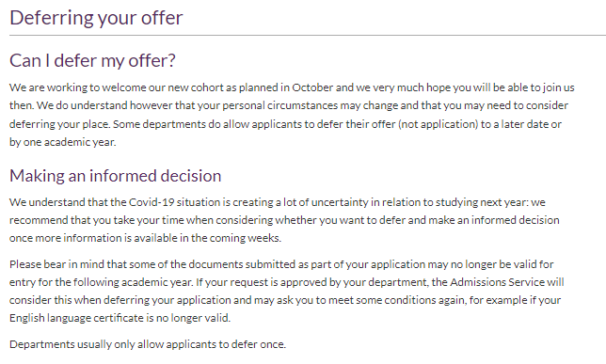Click the words "Admissions Service"
The height and width of the screenshot is (364, 606).
[497, 282]
